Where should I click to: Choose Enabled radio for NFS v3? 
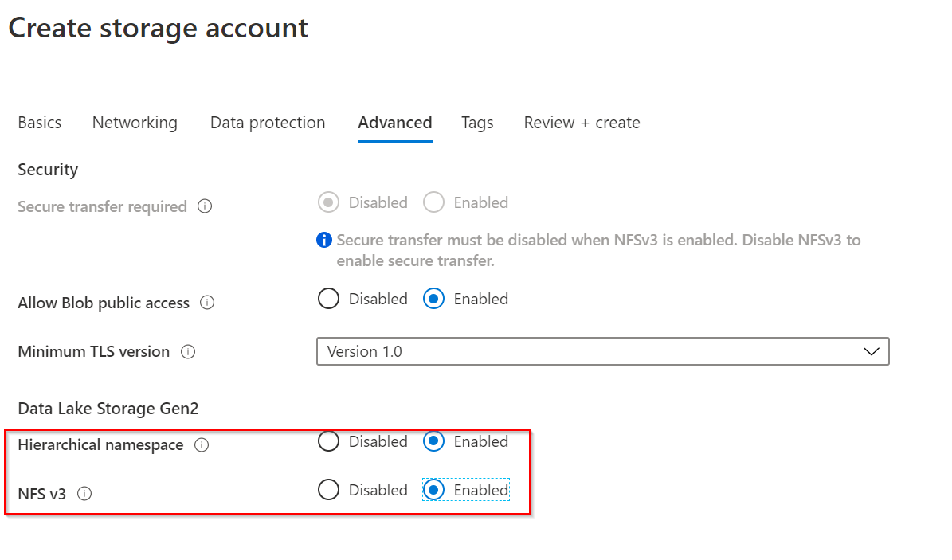(433, 490)
